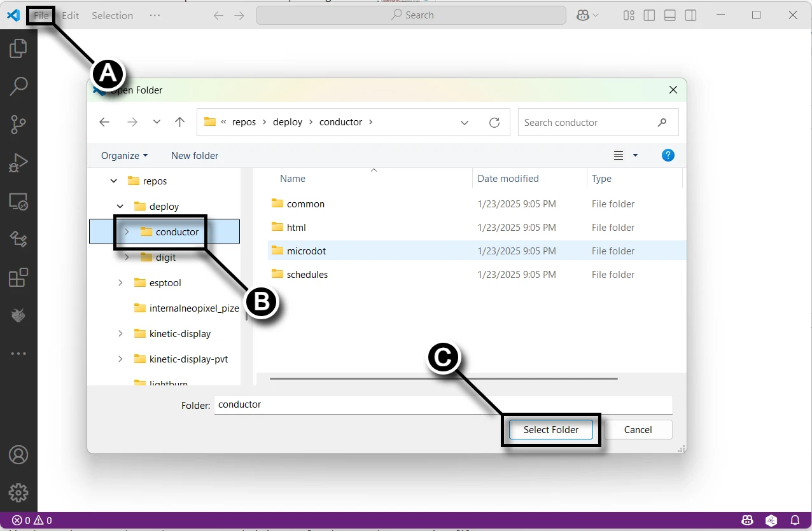Toggle the secondary side bar layout icon

pyautogui.click(x=690, y=15)
